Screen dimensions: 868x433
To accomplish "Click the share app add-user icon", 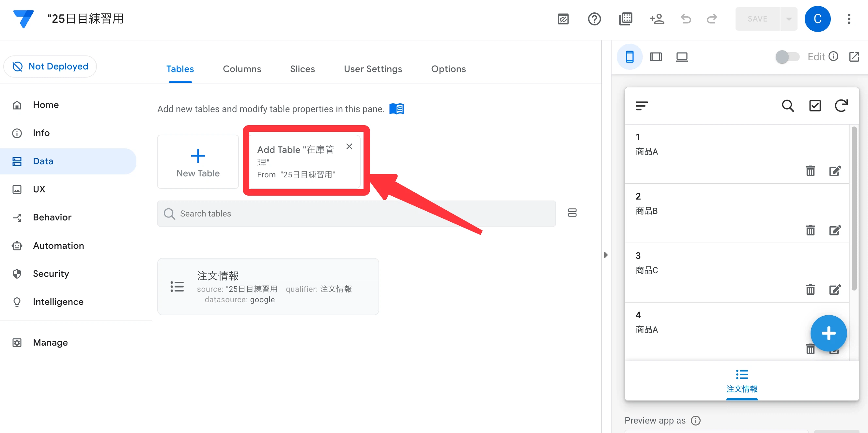I will point(657,19).
